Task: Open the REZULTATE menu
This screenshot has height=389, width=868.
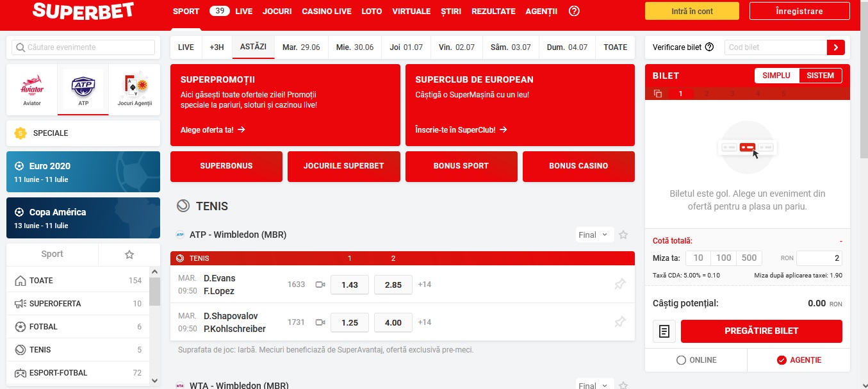Action: (x=493, y=12)
